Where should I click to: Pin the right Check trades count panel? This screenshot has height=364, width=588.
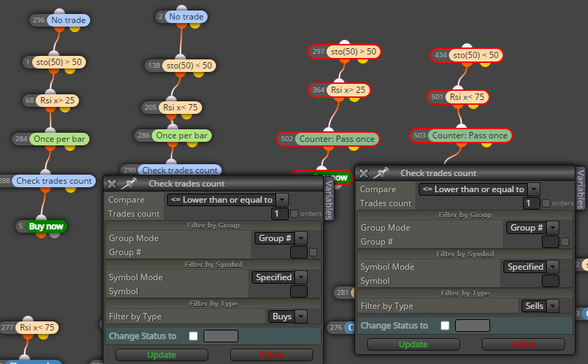point(381,173)
